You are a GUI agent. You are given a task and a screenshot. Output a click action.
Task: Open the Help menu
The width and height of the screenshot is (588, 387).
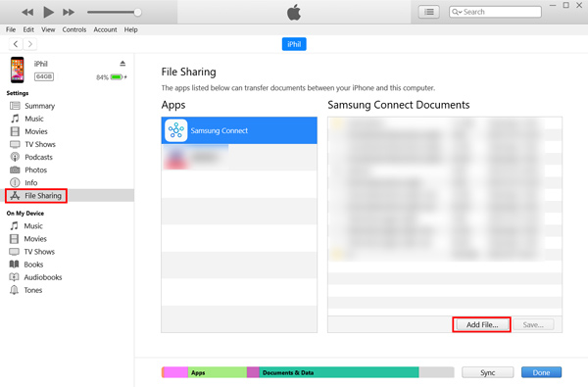(131, 29)
